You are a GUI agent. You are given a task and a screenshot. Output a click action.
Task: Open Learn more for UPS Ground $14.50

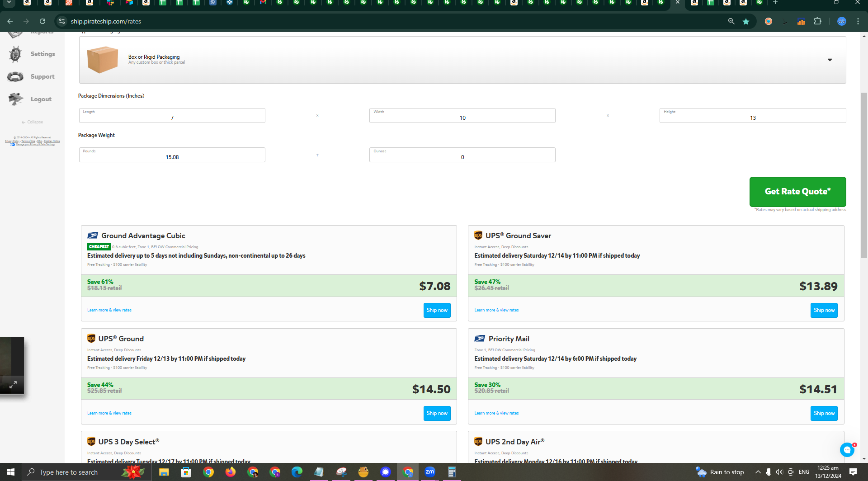(x=109, y=413)
